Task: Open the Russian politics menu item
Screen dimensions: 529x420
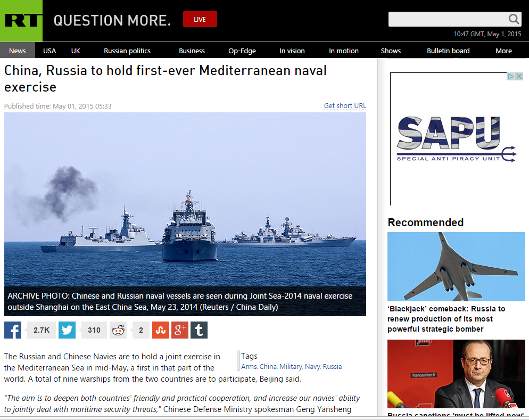Action: 127,51
